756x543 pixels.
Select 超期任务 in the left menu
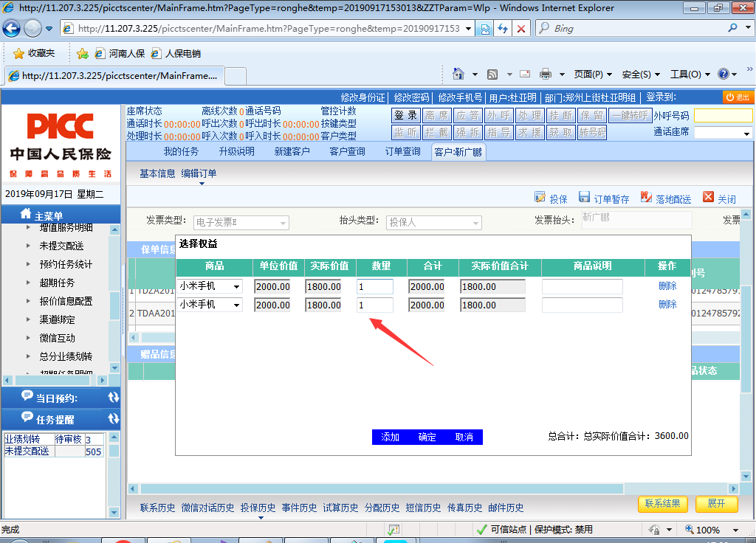tap(57, 283)
